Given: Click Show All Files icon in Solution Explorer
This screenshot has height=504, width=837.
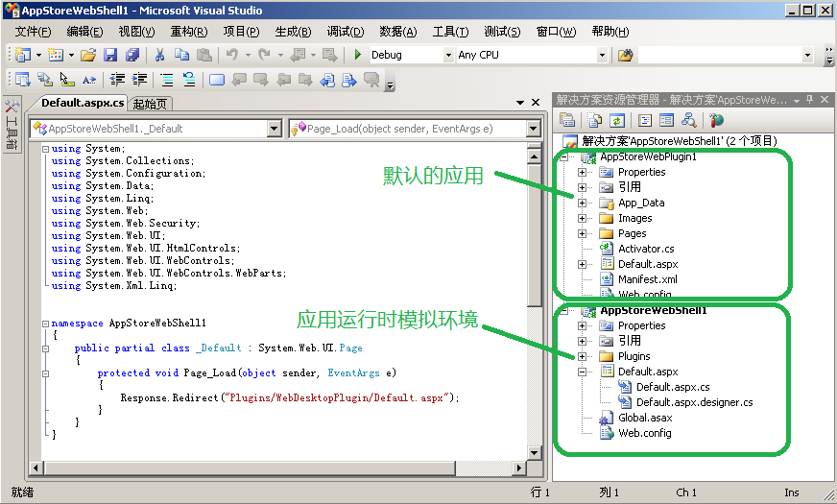Looking at the screenshot, I should (x=594, y=120).
